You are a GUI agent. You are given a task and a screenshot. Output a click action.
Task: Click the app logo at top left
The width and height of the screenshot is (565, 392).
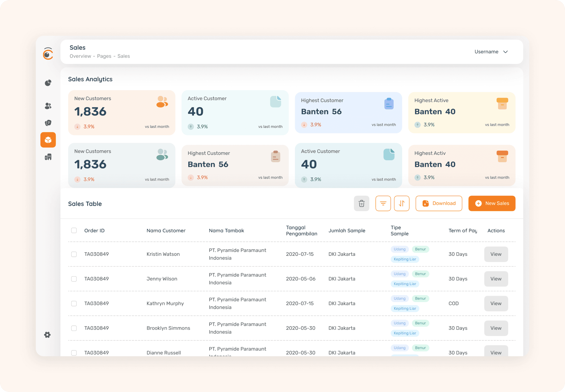coord(48,54)
